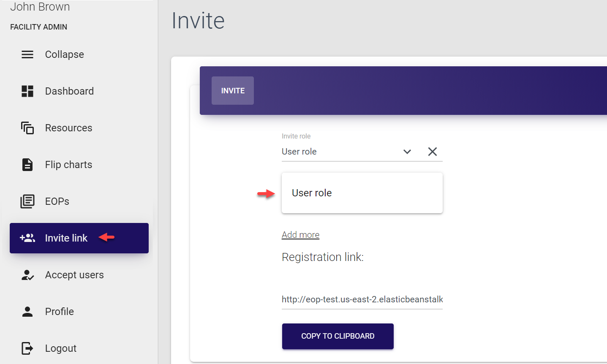Open the Invite role combo box

(338, 152)
